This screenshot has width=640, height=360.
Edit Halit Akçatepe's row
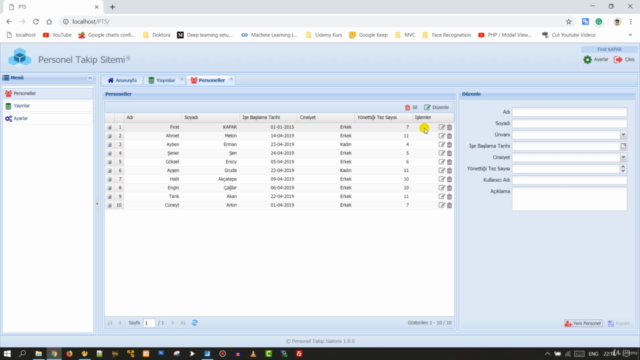[x=441, y=179]
